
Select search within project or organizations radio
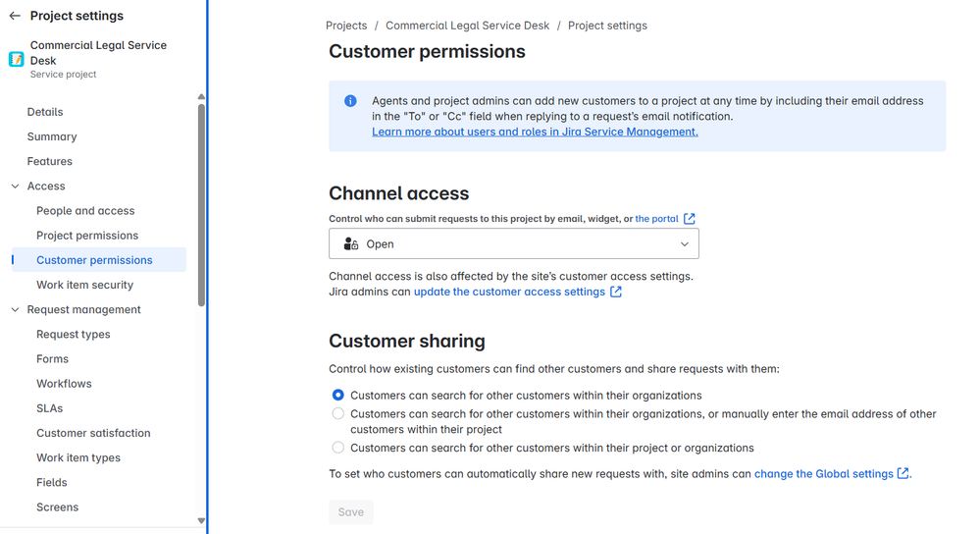(338, 447)
